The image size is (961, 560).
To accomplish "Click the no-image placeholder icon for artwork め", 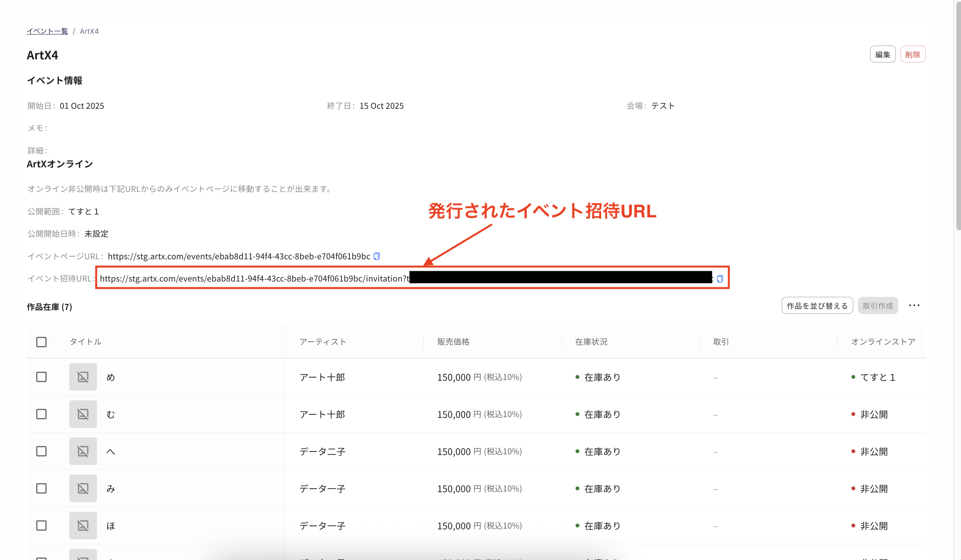I will coord(83,377).
